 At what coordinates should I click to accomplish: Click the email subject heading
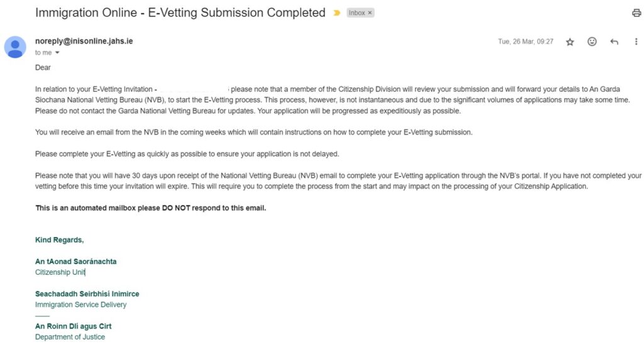click(180, 13)
